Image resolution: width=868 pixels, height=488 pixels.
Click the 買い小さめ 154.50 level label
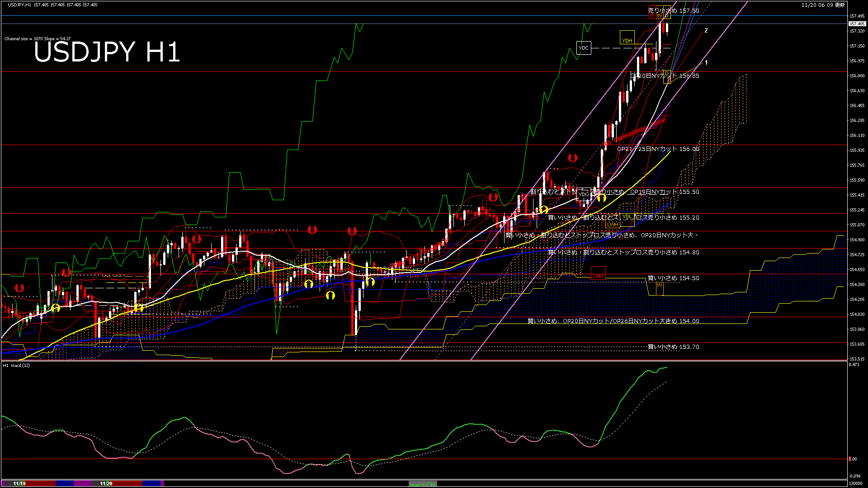click(673, 278)
